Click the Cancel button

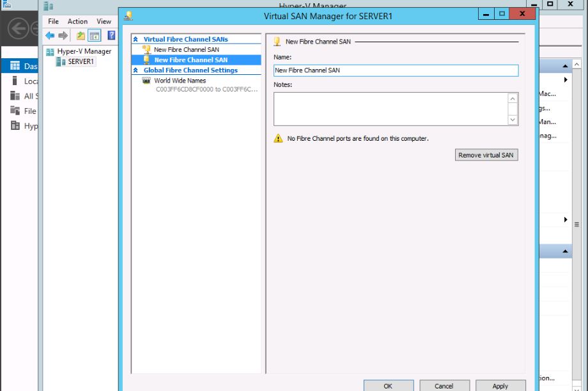tap(444, 386)
